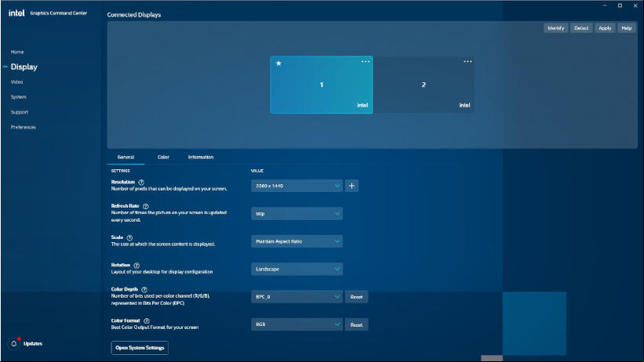Click the Graphics Command Center title text
This screenshot has width=644, height=362.
click(x=58, y=13)
